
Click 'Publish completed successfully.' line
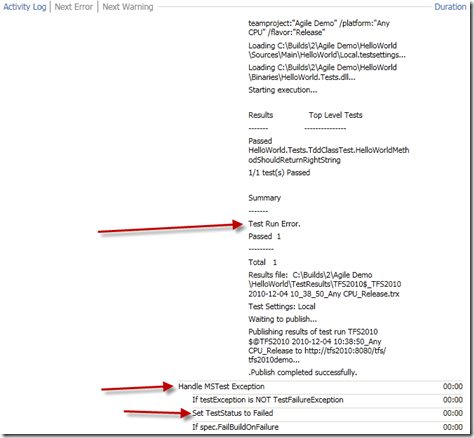(303, 372)
